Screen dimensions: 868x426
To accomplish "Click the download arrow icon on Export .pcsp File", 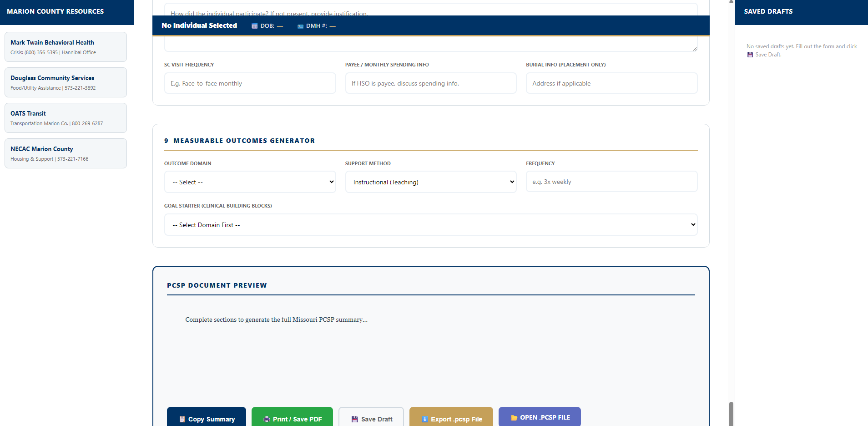I will tap(424, 419).
